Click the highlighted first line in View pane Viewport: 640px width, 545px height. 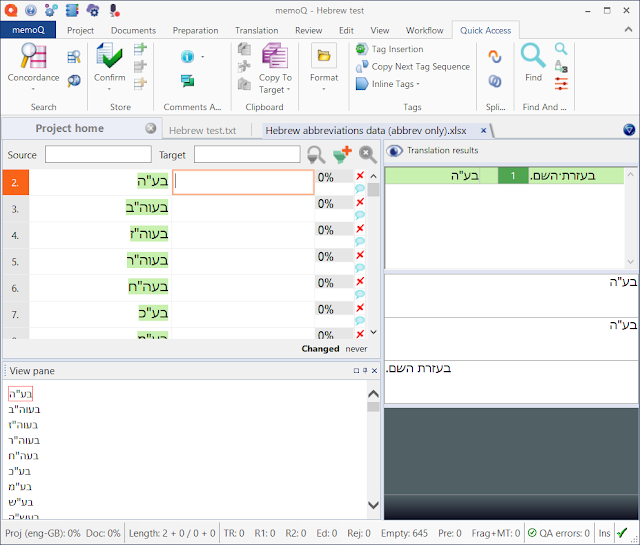[x=20, y=394]
